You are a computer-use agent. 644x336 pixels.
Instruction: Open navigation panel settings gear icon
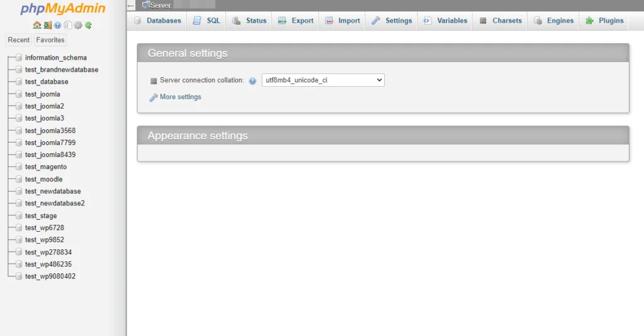pyautogui.click(x=78, y=26)
